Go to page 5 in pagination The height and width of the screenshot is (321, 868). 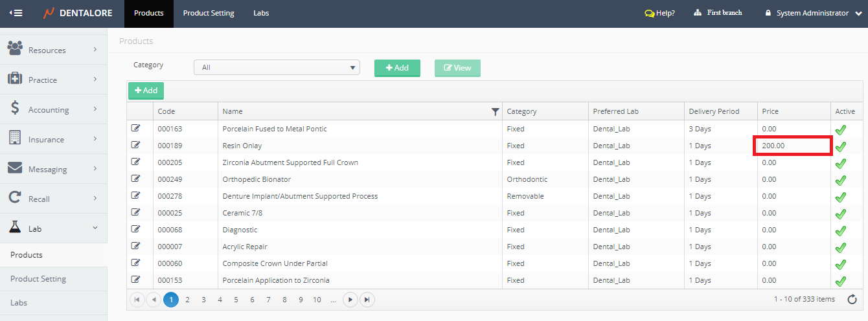coord(236,300)
